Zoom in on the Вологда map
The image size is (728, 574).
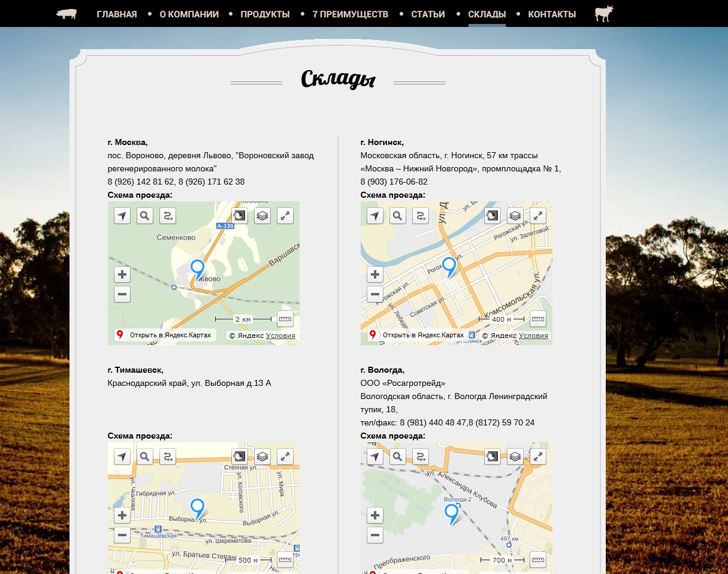point(375,515)
